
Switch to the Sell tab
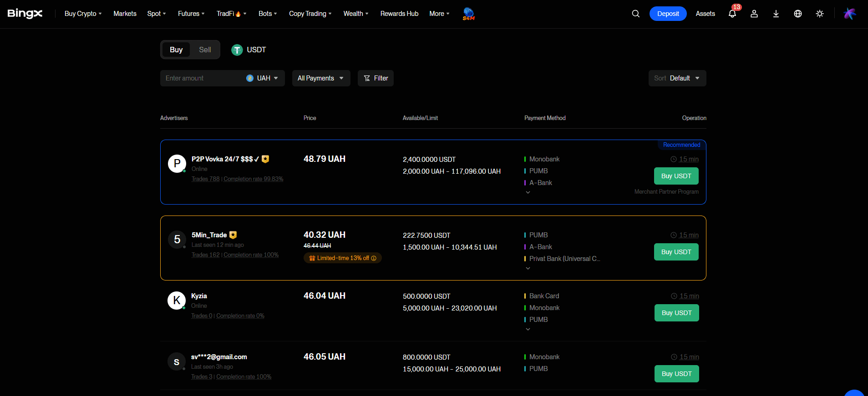pos(205,50)
